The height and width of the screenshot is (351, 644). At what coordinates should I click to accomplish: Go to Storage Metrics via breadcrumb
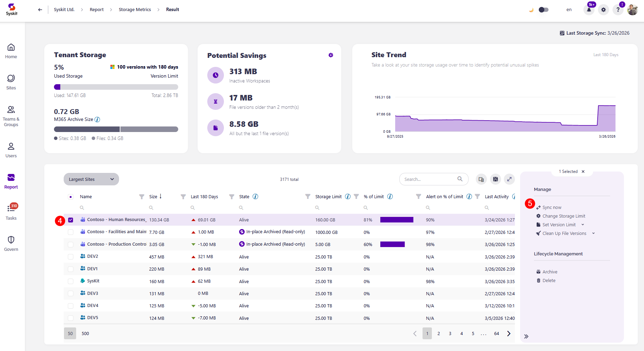click(x=135, y=9)
